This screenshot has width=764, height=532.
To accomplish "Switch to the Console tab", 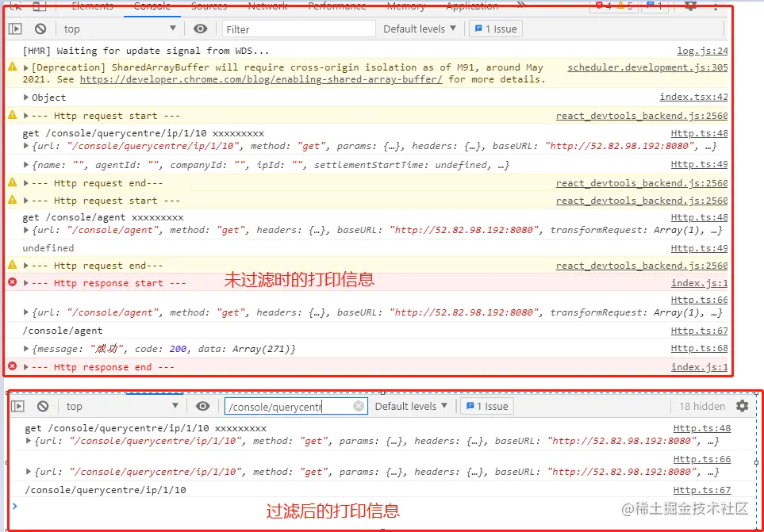I will [152, 6].
